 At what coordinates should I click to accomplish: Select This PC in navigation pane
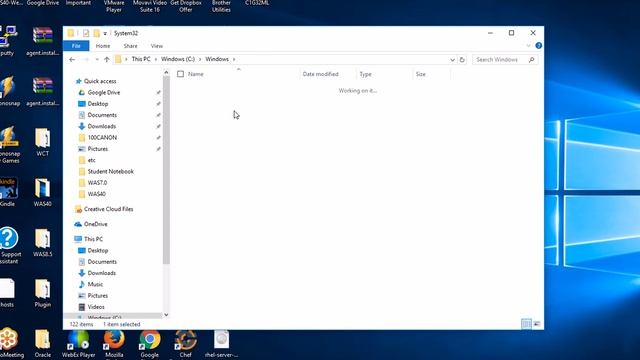pos(93,239)
